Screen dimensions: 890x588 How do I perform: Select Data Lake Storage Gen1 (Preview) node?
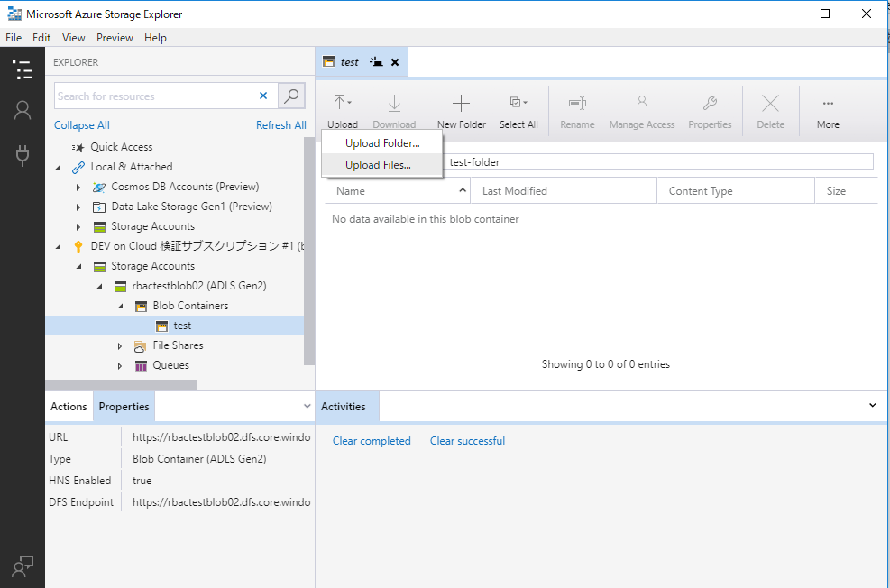192,207
